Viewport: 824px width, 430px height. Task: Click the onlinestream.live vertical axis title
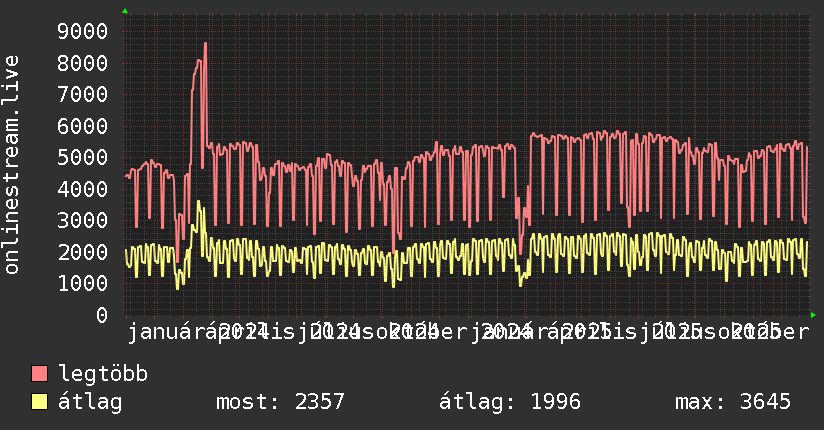click(x=12, y=165)
